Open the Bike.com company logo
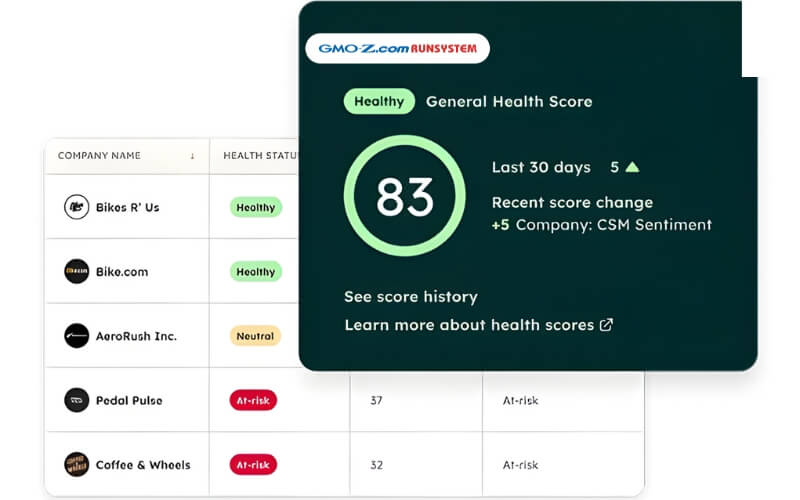Image resolution: width=800 pixels, height=500 pixels. pos(77,271)
